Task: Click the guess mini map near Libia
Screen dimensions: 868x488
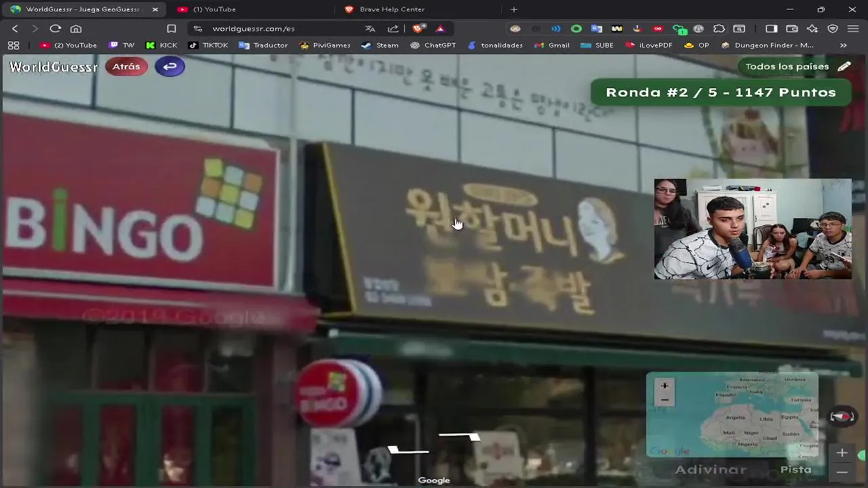Action: pos(766,419)
